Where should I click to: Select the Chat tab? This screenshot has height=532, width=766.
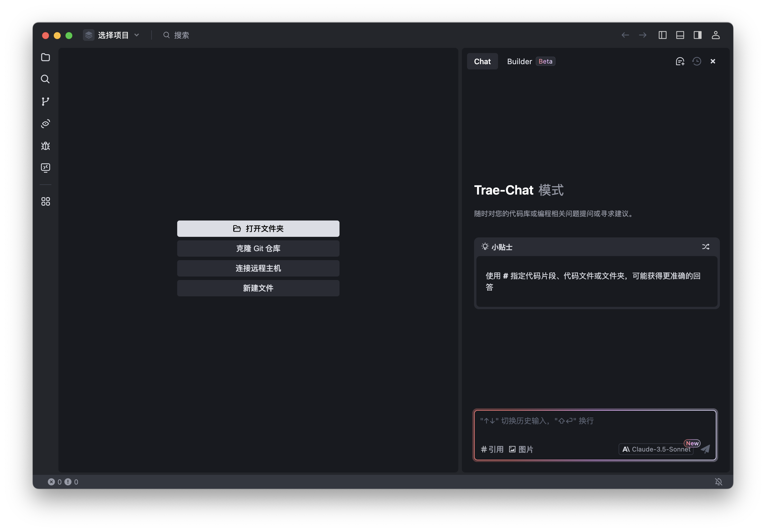(x=482, y=61)
